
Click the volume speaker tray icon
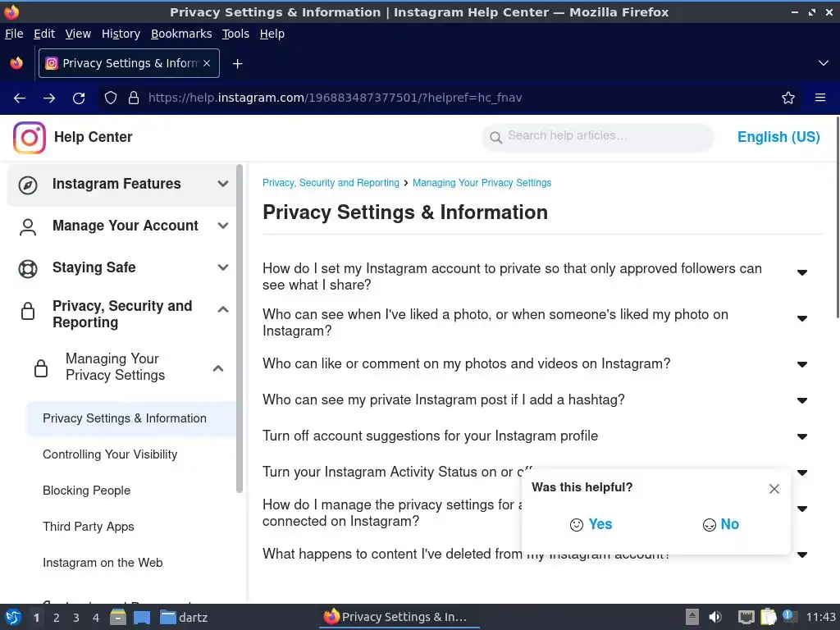click(x=715, y=617)
